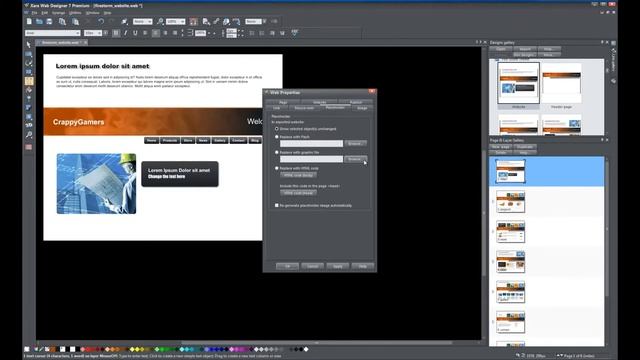Viewport: 640px width, 360px height.
Task: Open the font size dropdown
Action: click(x=99, y=33)
